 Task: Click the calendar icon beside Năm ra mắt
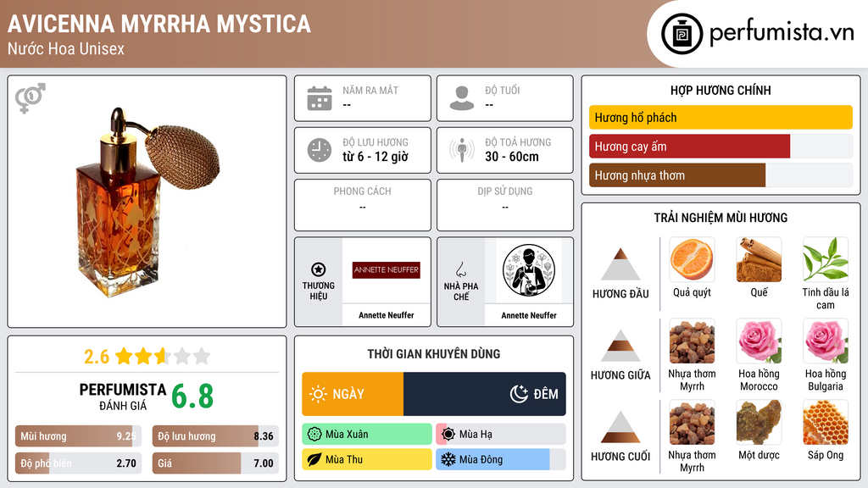click(x=320, y=98)
